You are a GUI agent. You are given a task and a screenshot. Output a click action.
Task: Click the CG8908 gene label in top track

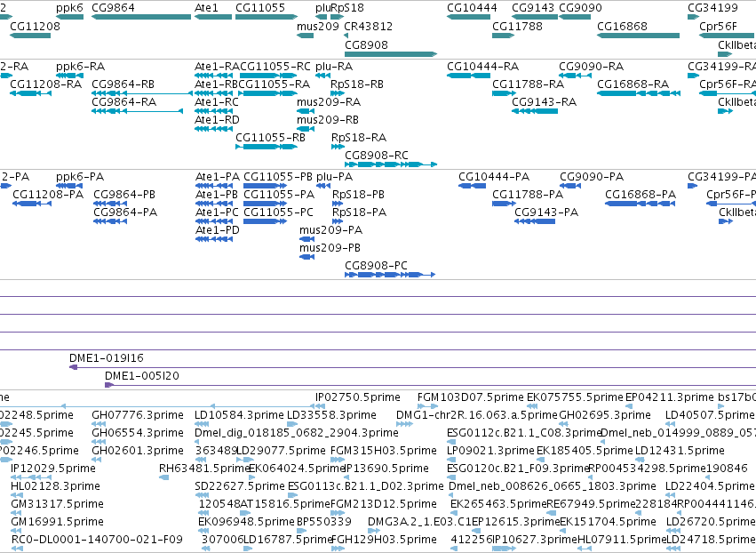point(366,44)
